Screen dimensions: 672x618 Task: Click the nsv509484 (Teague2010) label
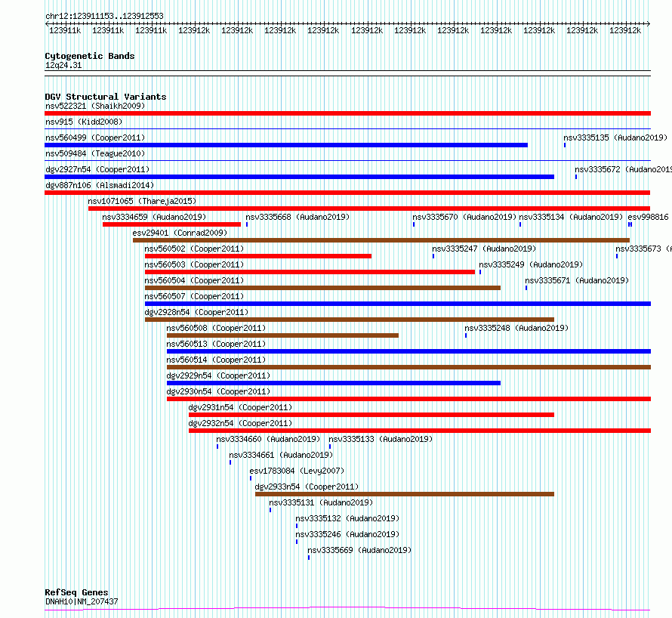[x=95, y=153]
